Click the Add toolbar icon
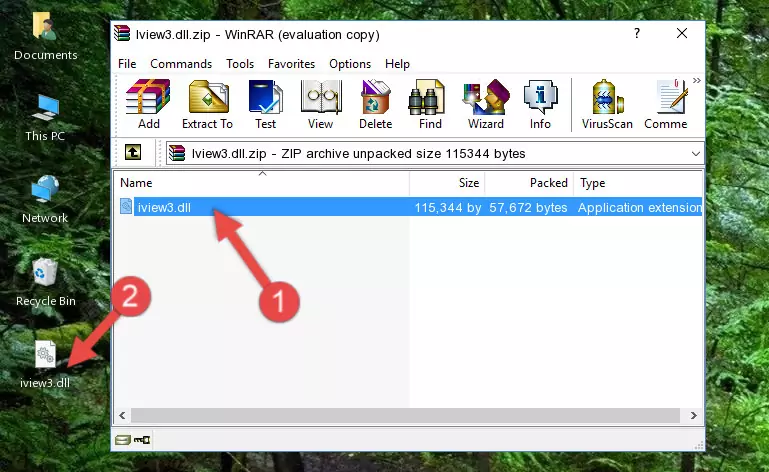769x472 pixels. tap(148, 105)
